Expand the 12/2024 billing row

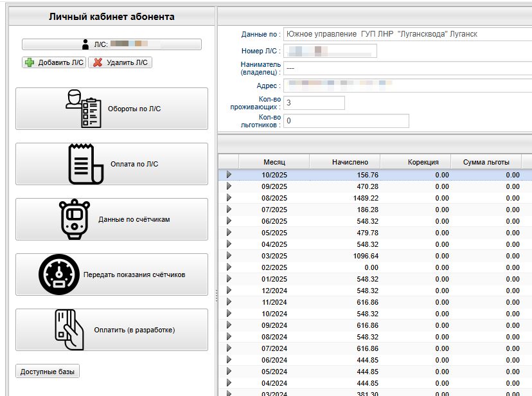pyautogui.click(x=228, y=291)
